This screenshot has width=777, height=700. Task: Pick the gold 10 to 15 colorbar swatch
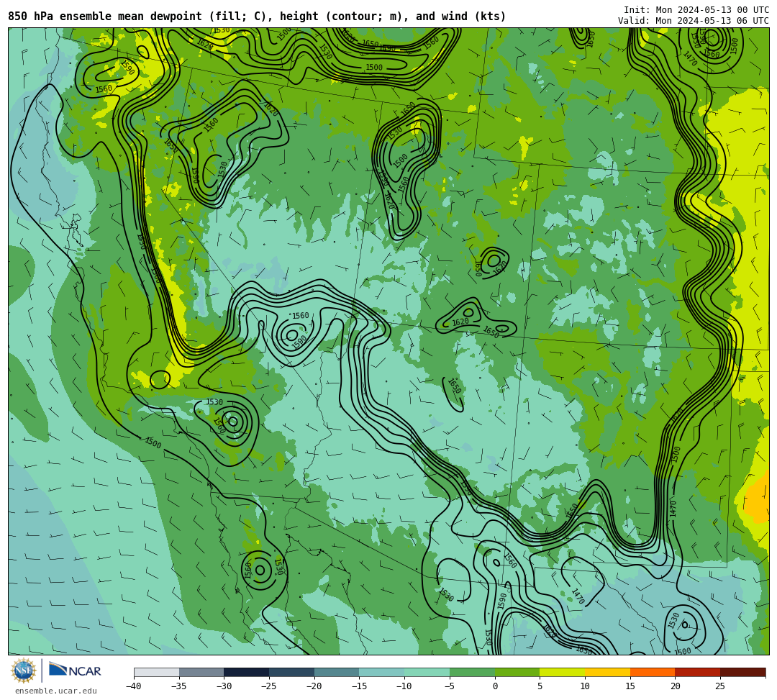pyautogui.click(x=607, y=672)
